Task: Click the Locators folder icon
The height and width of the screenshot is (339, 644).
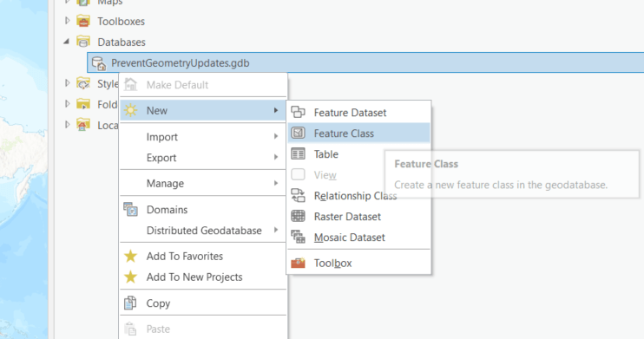Action: tap(83, 125)
